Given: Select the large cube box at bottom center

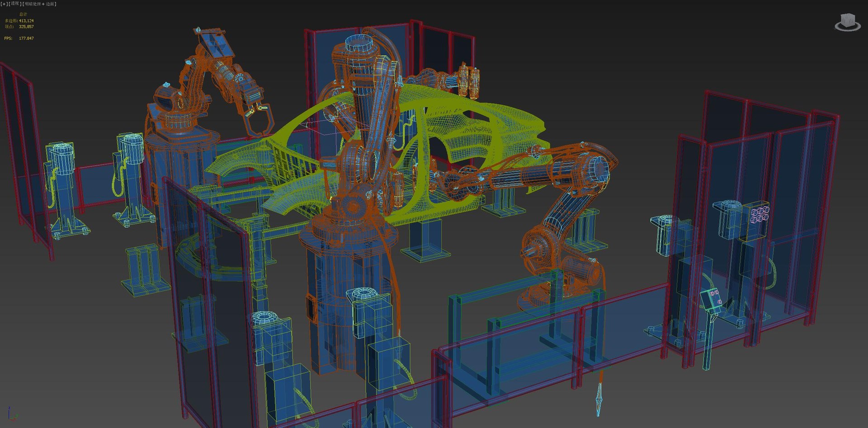Looking at the screenshot, I should 288,393.
